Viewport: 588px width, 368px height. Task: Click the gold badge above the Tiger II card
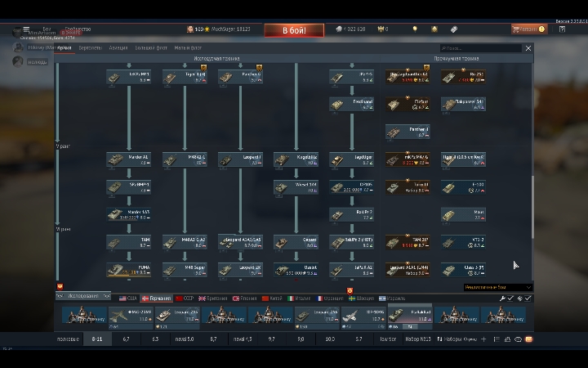point(203,68)
